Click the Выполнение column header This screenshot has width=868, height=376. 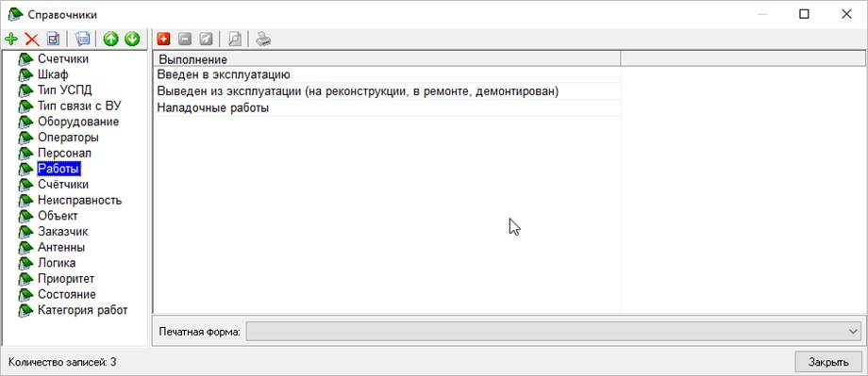[x=387, y=58]
